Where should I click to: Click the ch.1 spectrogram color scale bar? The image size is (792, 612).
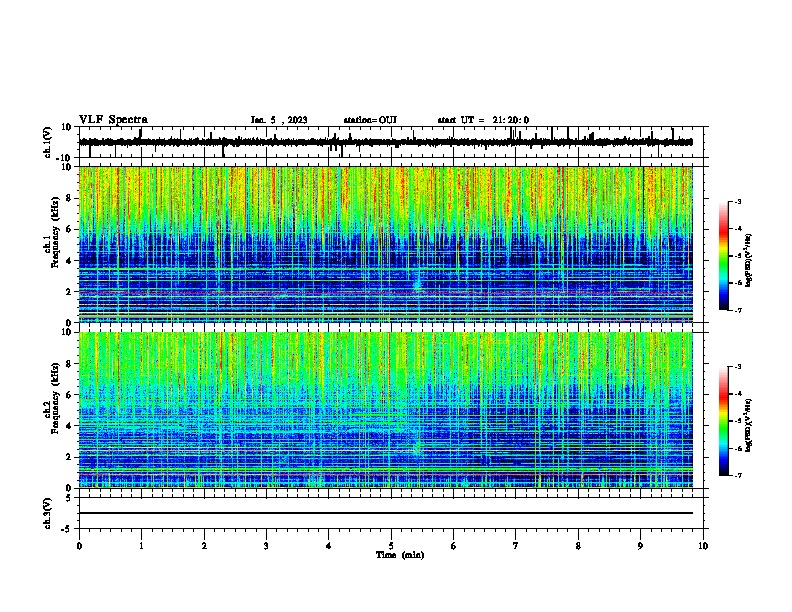click(x=723, y=256)
